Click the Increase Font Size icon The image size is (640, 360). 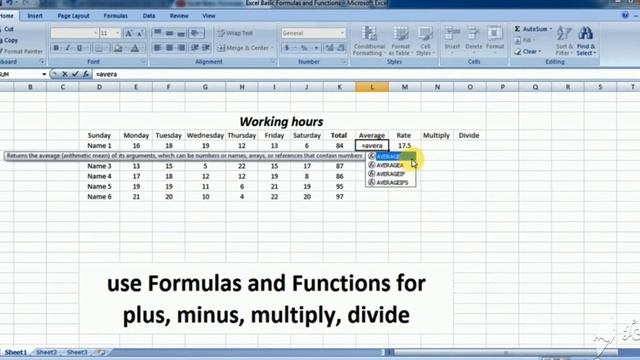click(129, 33)
